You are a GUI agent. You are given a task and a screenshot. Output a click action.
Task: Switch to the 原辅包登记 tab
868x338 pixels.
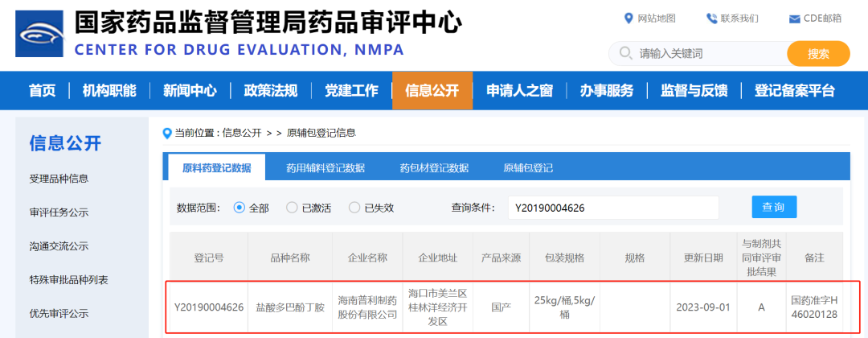coord(528,168)
